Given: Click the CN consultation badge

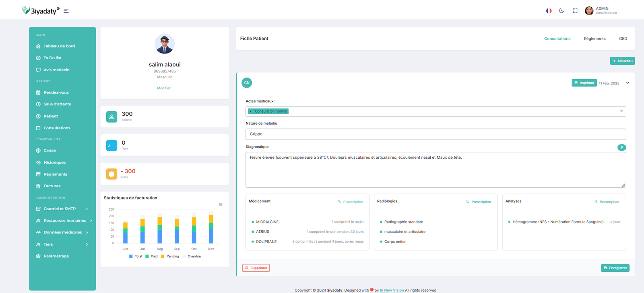Looking at the screenshot, I should click(x=247, y=83).
